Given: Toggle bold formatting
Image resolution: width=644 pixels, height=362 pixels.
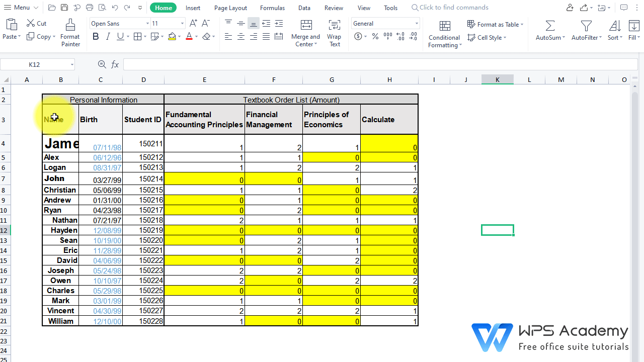Looking at the screenshot, I should tap(96, 36).
